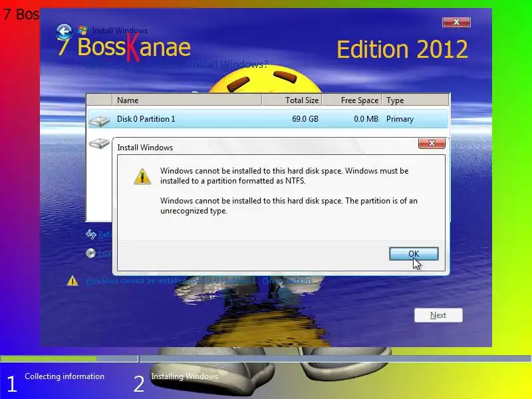Click the yellow warning icon beside the install message
This screenshot has width=532, height=399.
click(72, 281)
